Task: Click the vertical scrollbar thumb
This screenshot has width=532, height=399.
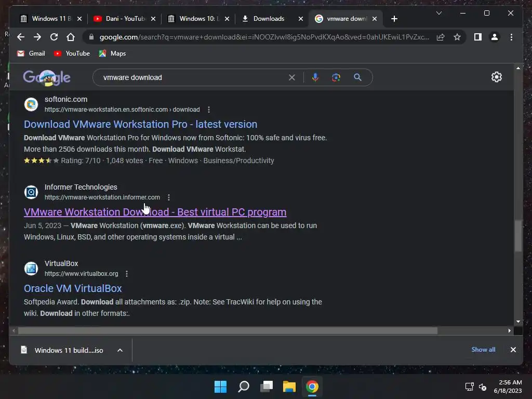Action: click(x=518, y=236)
